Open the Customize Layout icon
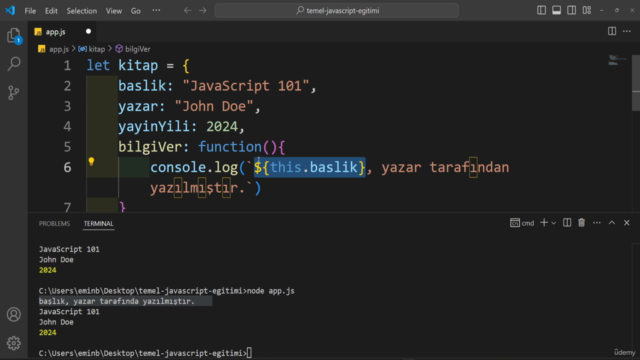 click(587, 11)
